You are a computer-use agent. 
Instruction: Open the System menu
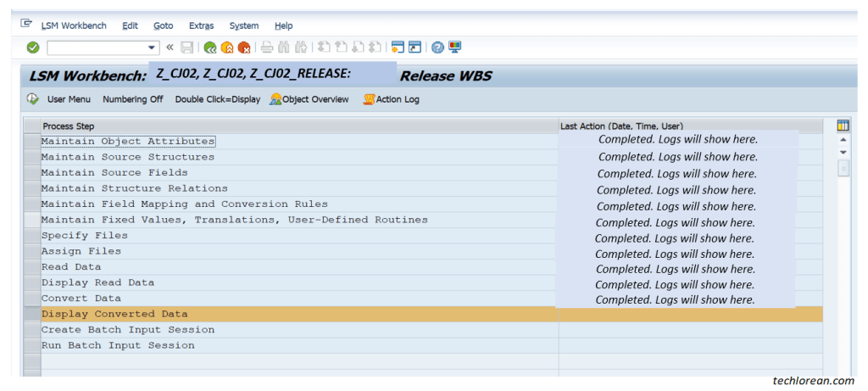(244, 26)
